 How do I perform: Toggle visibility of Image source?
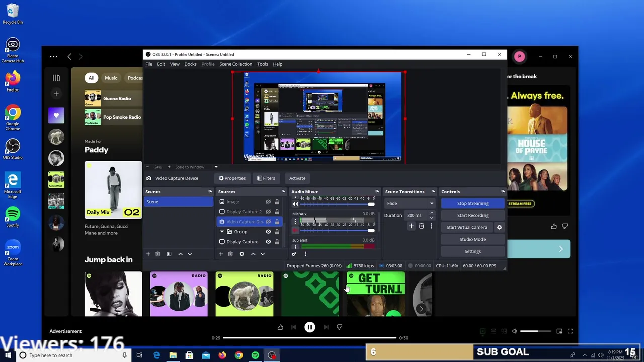[x=268, y=202]
